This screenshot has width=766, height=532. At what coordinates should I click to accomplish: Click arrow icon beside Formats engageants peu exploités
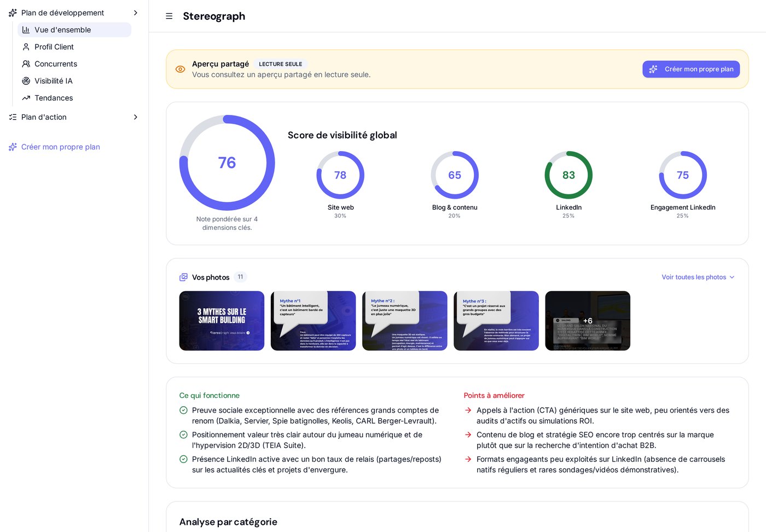pos(468,459)
